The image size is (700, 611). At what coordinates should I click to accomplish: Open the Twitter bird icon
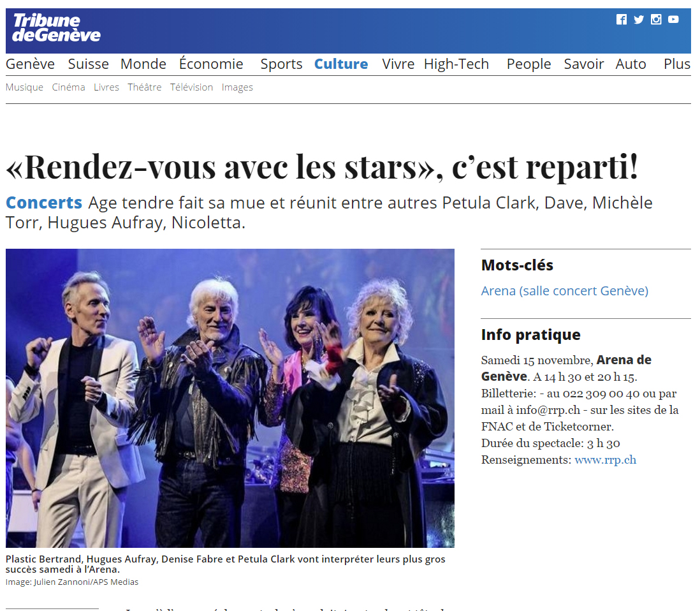tap(639, 19)
